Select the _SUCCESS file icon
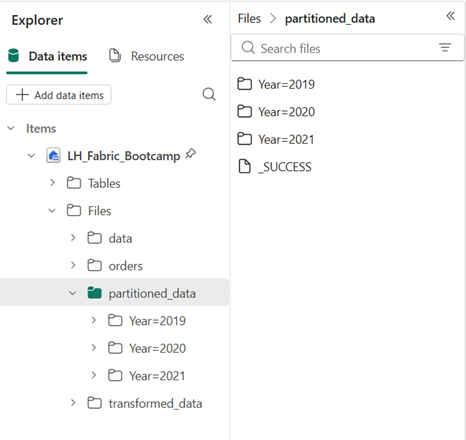The width and height of the screenshot is (466, 440). (x=245, y=167)
